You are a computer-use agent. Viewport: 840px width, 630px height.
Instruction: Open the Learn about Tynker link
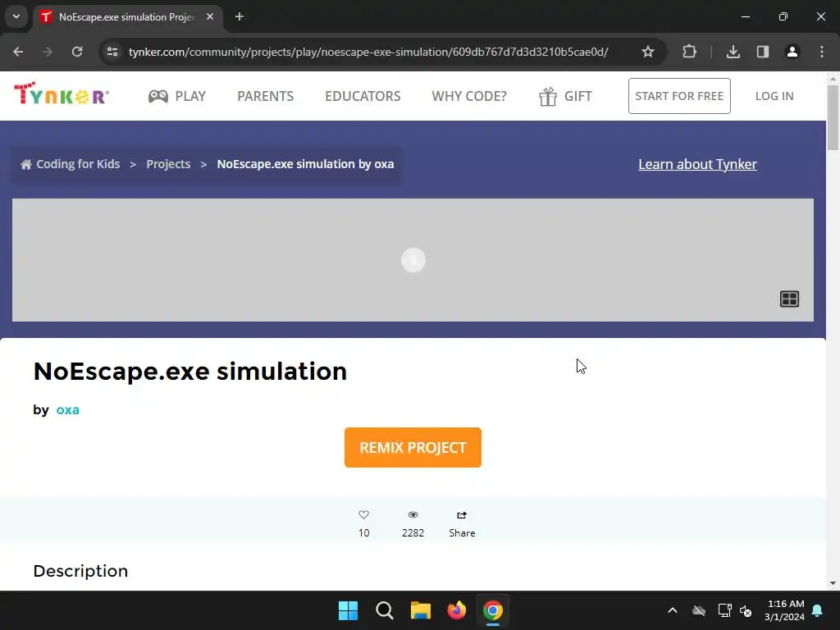(x=697, y=164)
